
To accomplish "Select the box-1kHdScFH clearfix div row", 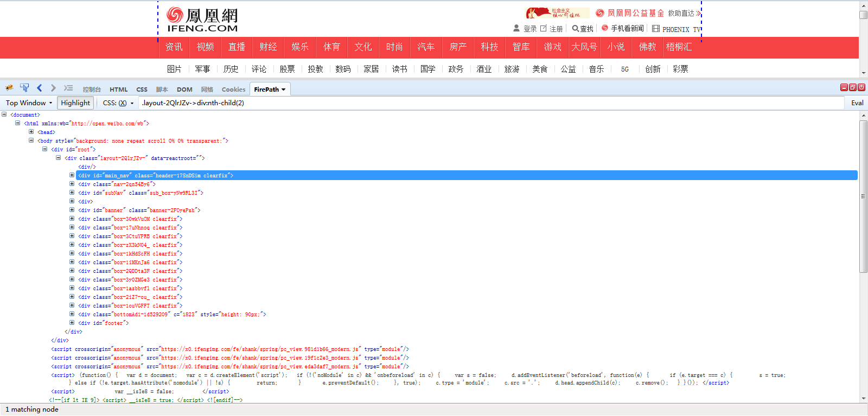I will [x=130, y=254].
